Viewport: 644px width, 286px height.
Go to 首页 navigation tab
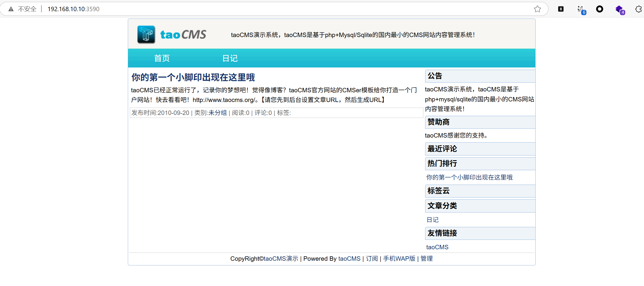[x=162, y=58]
